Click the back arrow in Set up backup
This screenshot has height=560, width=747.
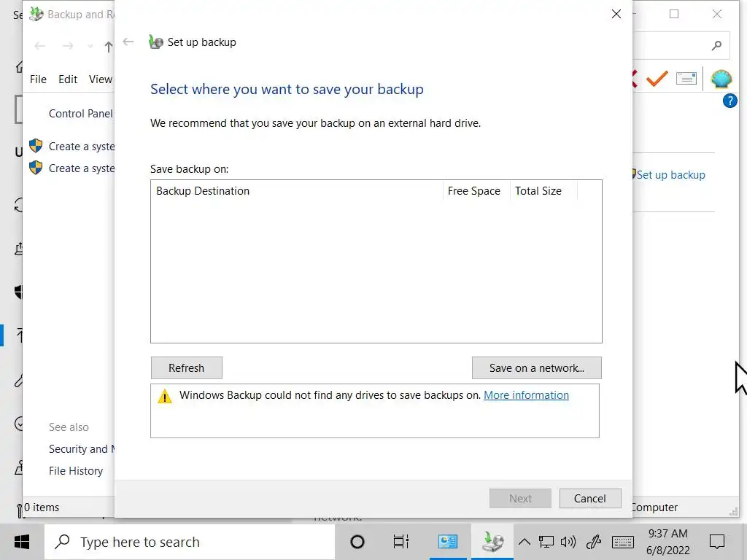128,42
